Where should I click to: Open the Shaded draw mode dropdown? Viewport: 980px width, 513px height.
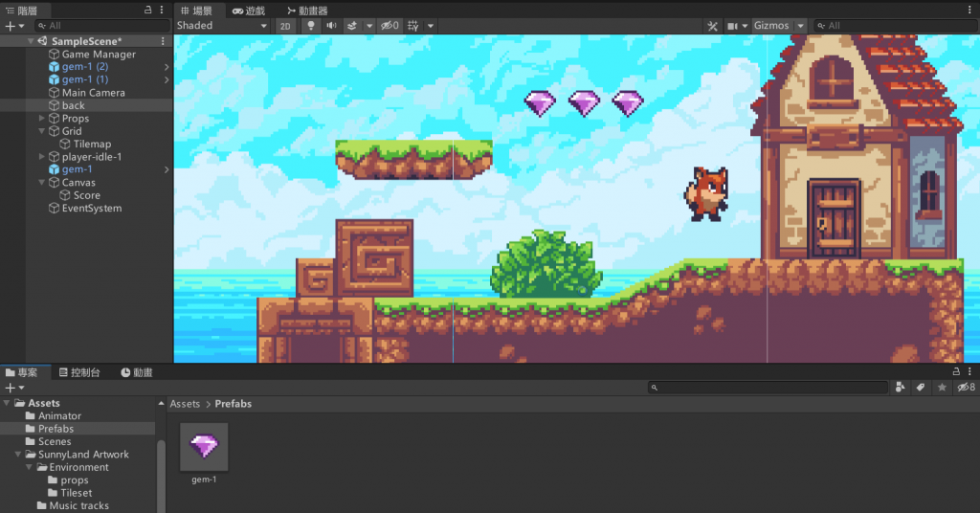[x=222, y=26]
